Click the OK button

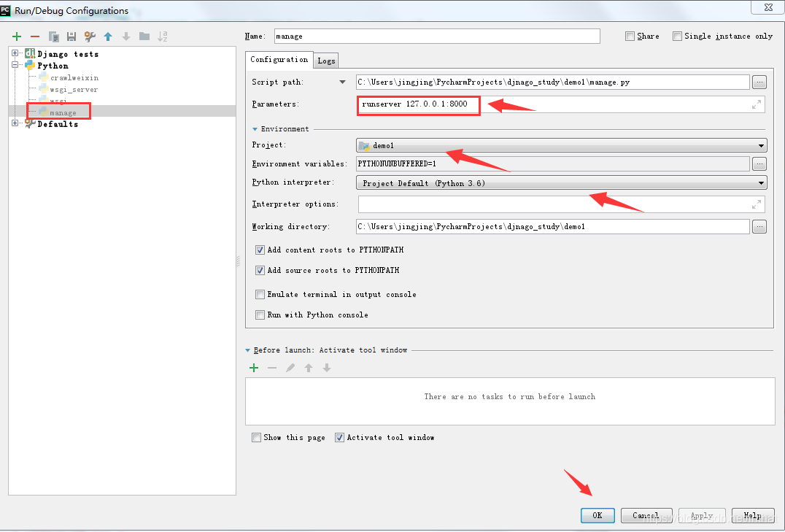(598, 515)
